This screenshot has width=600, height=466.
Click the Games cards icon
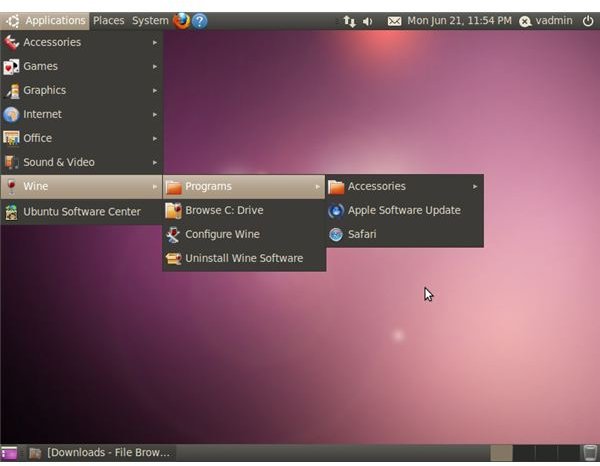(x=11, y=67)
